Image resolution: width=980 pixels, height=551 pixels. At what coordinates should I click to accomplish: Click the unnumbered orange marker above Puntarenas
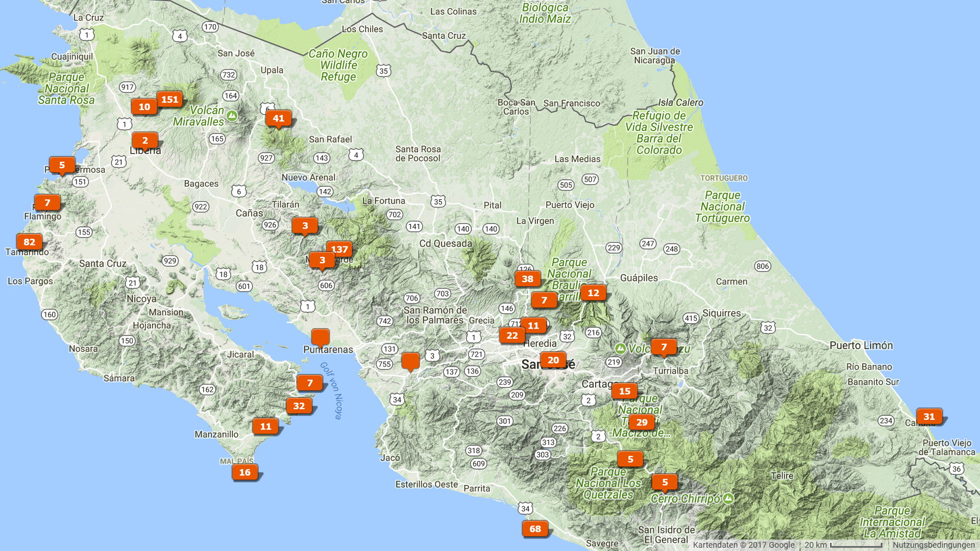[320, 337]
